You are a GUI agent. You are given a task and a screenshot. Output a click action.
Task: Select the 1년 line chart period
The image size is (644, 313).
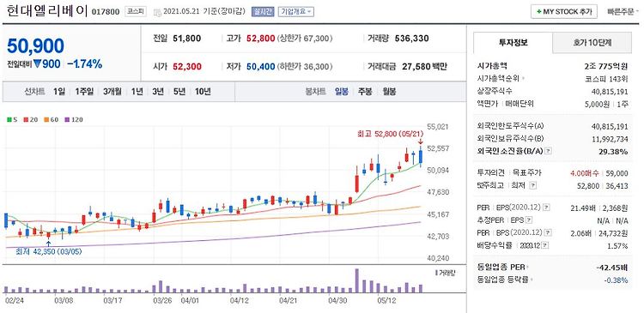tap(137, 92)
